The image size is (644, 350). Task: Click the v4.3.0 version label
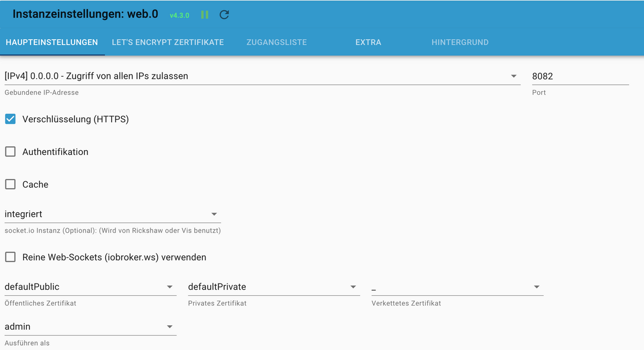tap(179, 16)
